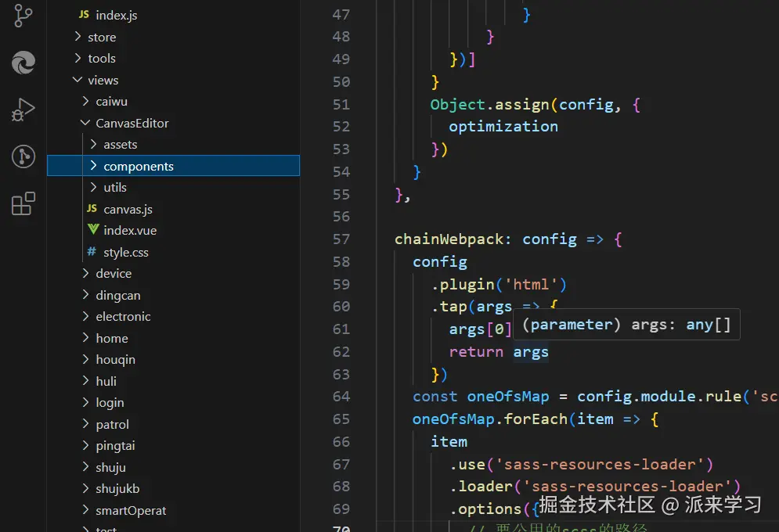Click the Vue icon beside index.vue

[x=93, y=229]
